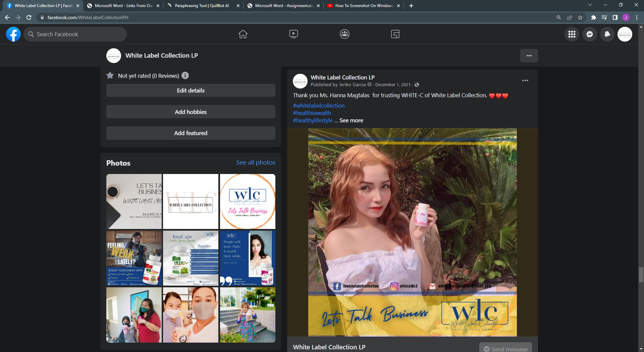Share this page from the address bar
The height and width of the screenshot is (352, 644).
570,17
